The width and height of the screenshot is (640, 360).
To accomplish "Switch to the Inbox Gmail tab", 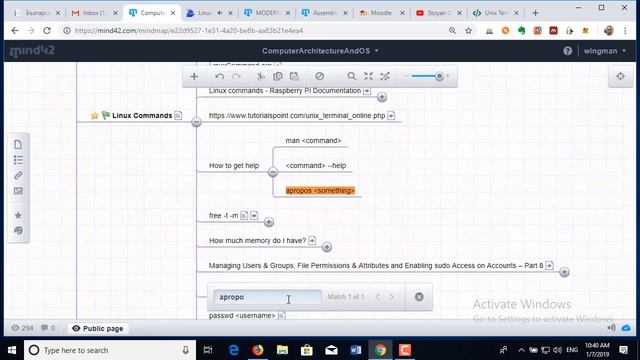I will [x=94, y=13].
